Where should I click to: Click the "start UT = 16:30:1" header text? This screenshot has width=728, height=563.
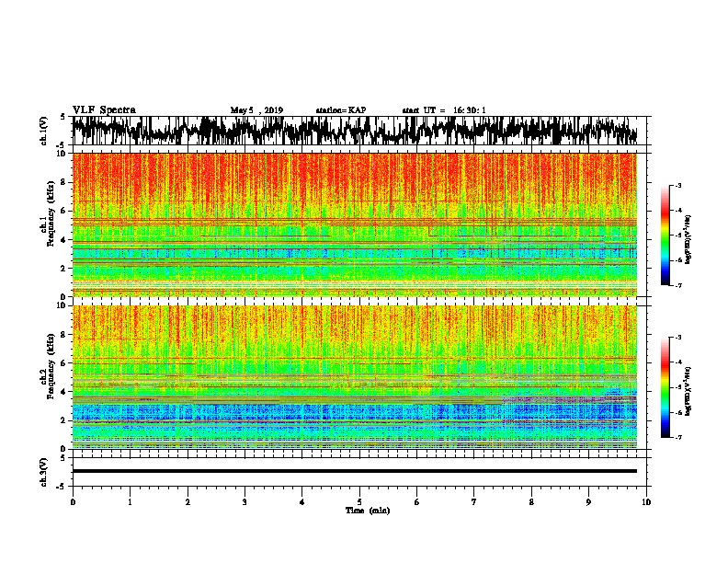pos(444,110)
